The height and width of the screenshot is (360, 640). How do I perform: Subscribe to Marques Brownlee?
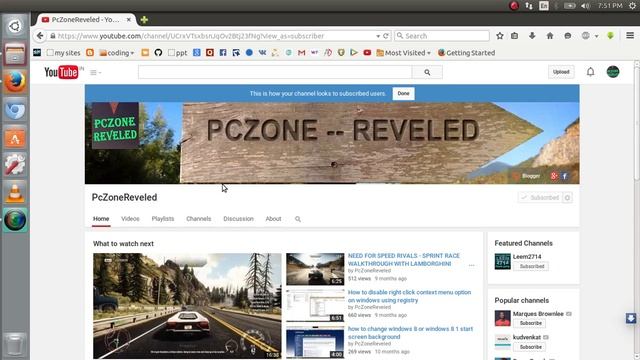click(x=530, y=323)
